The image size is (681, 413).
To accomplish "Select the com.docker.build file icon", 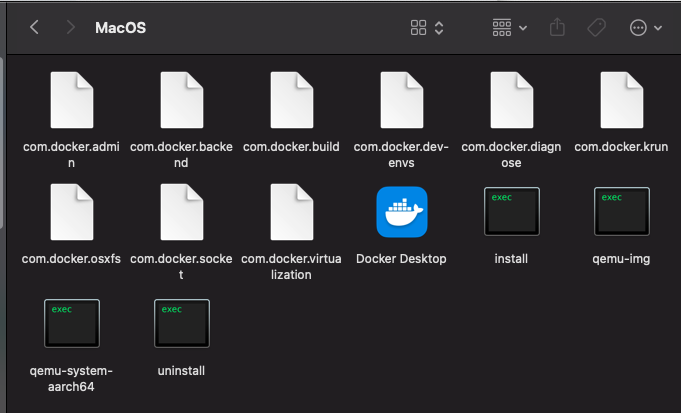I will click(291, 100).
